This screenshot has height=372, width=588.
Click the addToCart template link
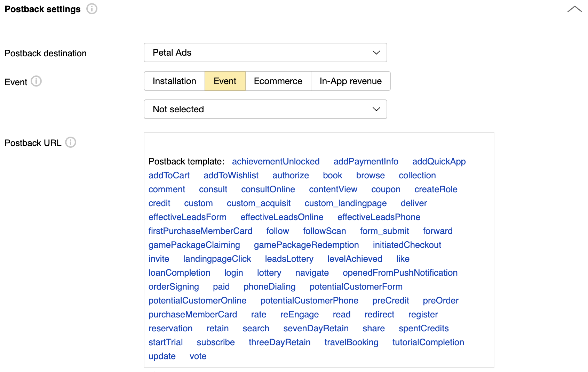(169, 175)
